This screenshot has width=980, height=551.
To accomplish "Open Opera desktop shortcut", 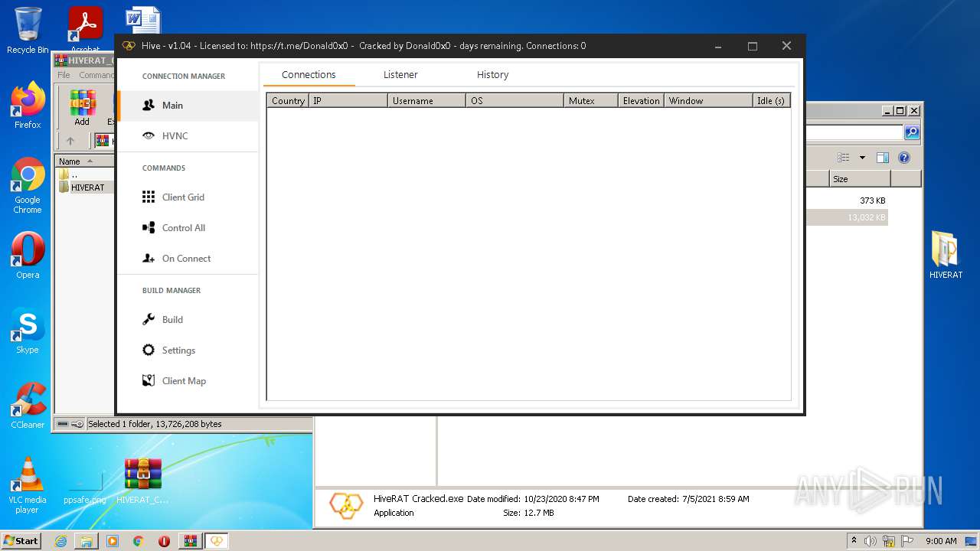I will pos(28,255).
